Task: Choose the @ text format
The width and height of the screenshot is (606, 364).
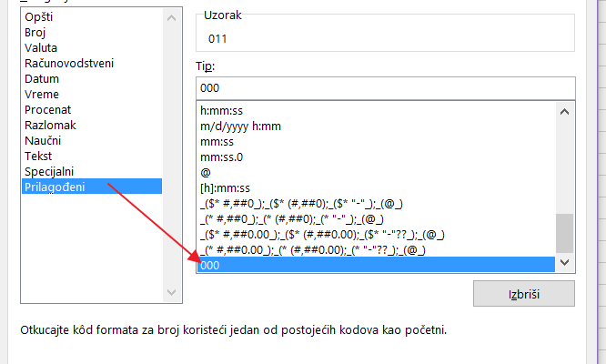Action: pos(376,173)
